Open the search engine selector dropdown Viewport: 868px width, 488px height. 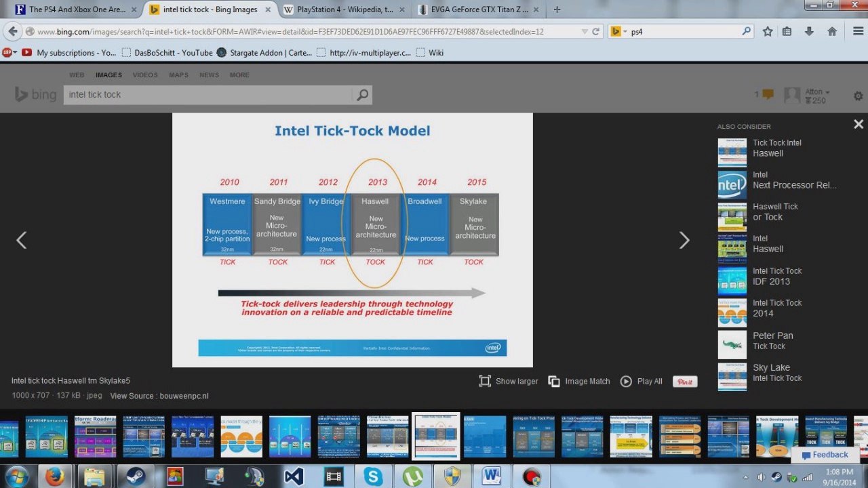click(618, 31)
